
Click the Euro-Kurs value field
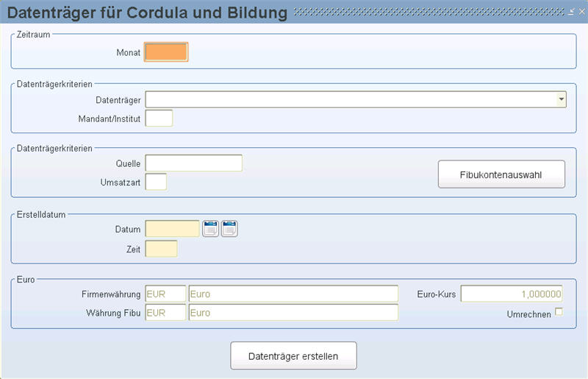click(512, 294)
